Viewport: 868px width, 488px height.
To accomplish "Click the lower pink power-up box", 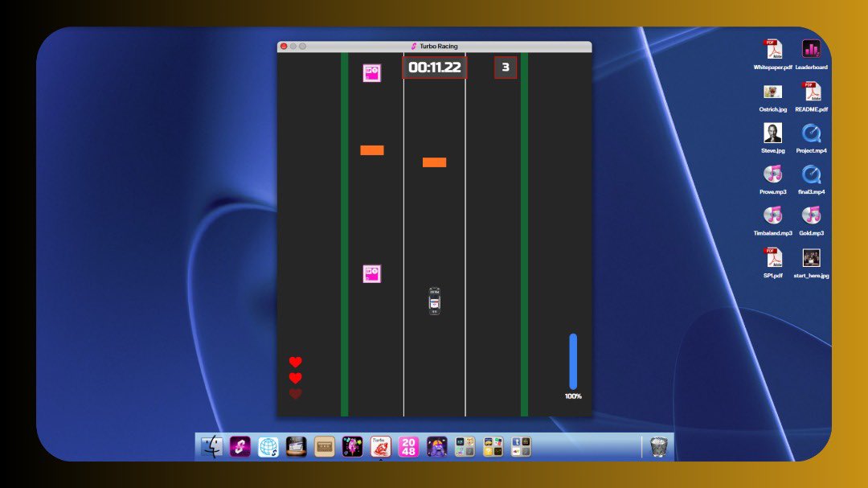I will (372, 273).
